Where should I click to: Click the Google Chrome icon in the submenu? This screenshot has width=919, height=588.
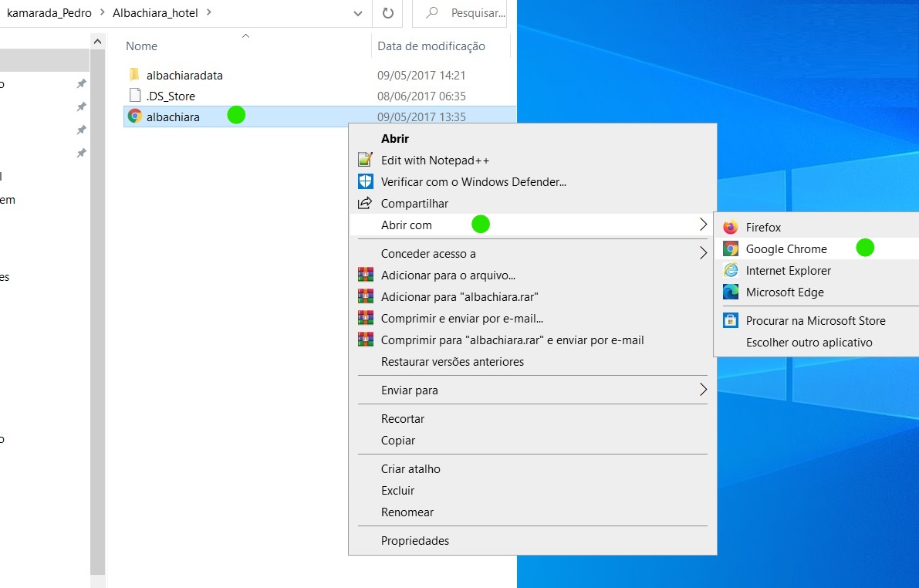pos(730,249)
